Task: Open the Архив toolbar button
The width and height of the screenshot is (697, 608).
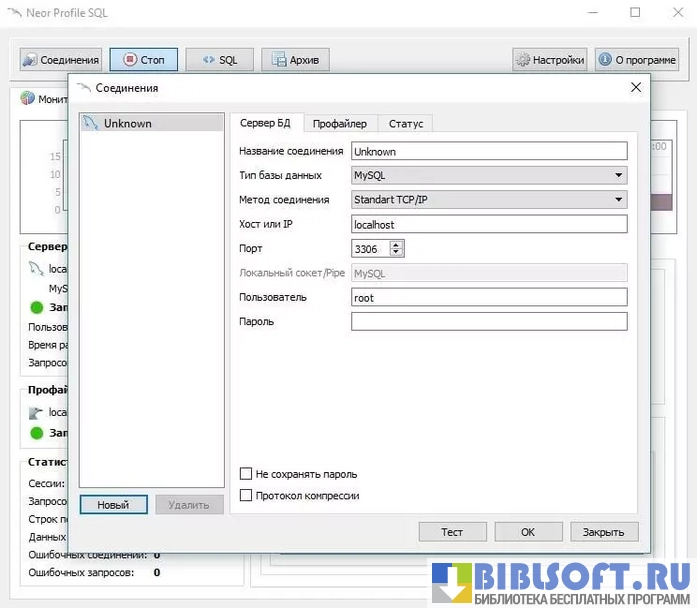Action: coord(295,60)
